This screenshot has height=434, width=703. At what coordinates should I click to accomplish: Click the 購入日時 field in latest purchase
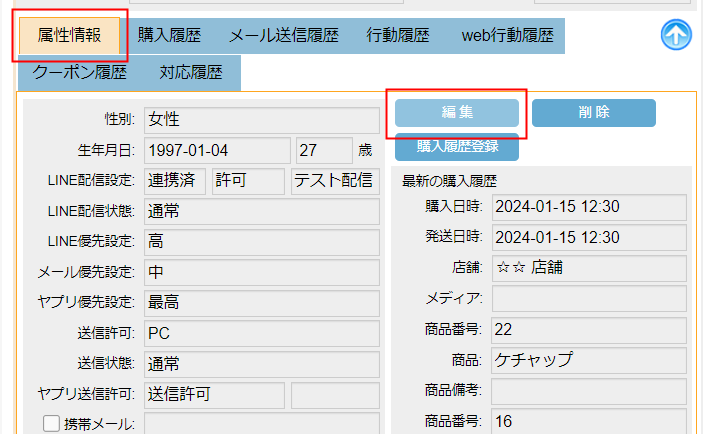click(x=588, y=207)
